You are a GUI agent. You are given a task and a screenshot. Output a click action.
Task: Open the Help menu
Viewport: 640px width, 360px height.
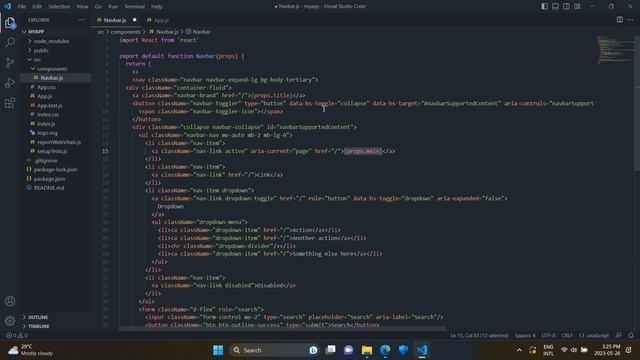[x=157, y=7]
